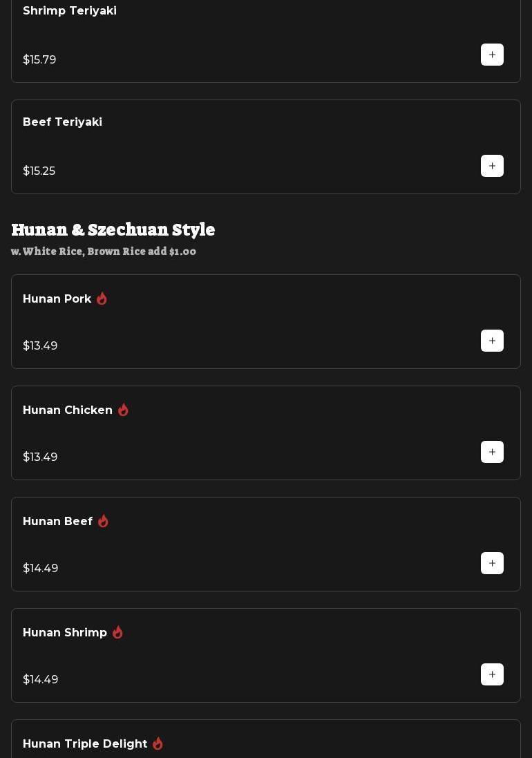Viewport: 532px width, 758px height.
Task: Tap the plus icon beside Hunan Chicken
Action: (492, 452)
